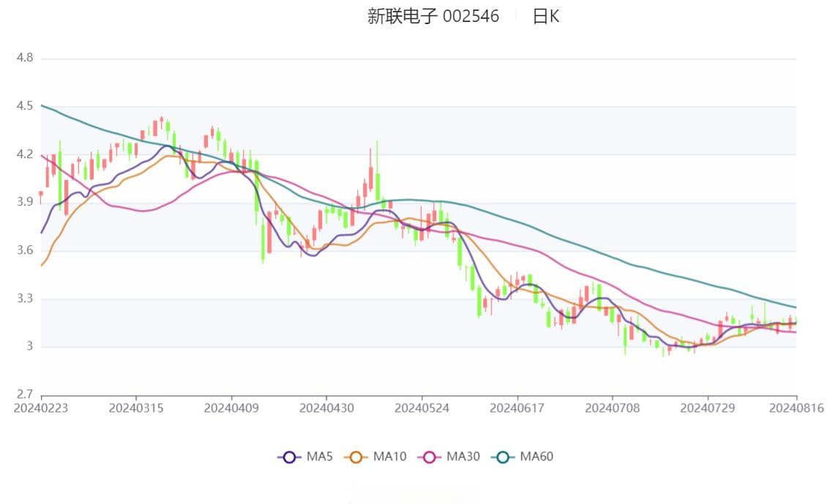830x504 pixels.
Task: Click the 3.9 price label on the y-axis
Action: (25, 201)
